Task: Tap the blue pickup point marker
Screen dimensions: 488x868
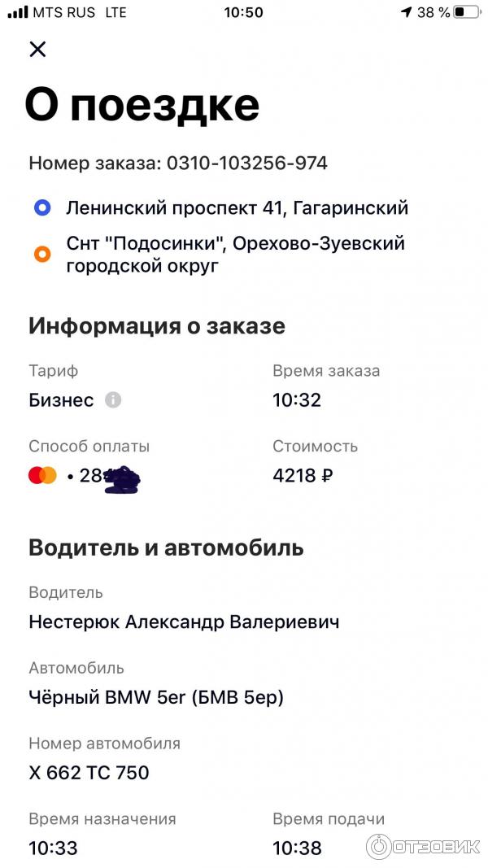Action: pyautogui.click(x=42, y=208)
